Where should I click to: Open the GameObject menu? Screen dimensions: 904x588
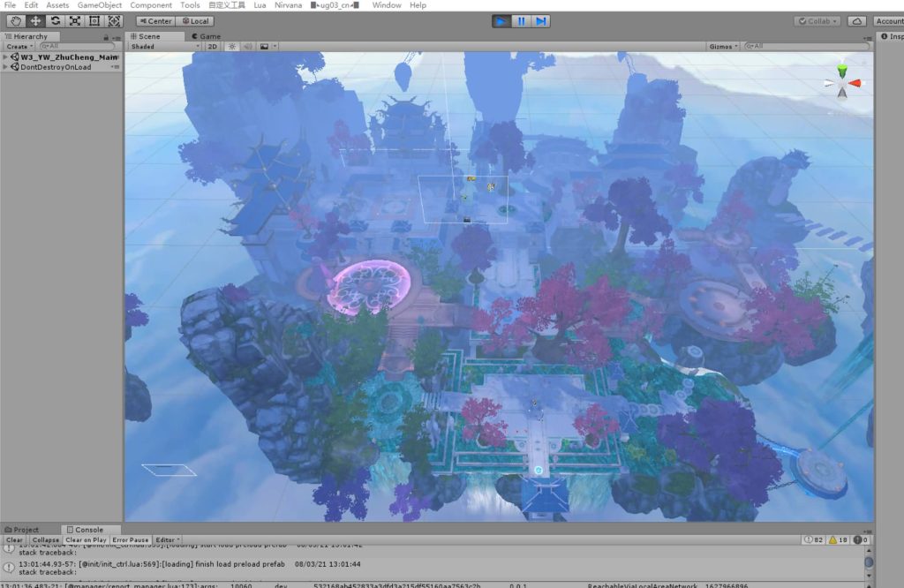click(99, 5)
